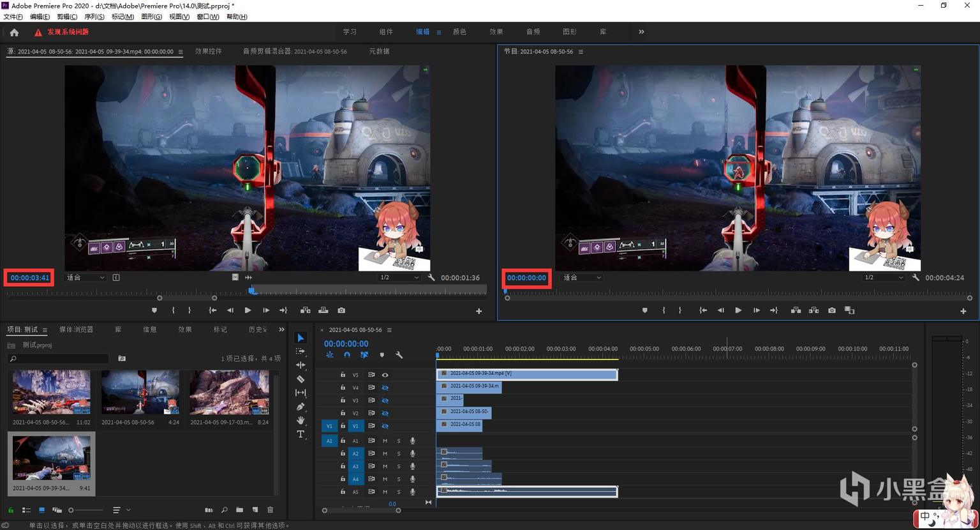The image size is (980, 530).
Task: Solo audio track A3
Action: [399, 466]
